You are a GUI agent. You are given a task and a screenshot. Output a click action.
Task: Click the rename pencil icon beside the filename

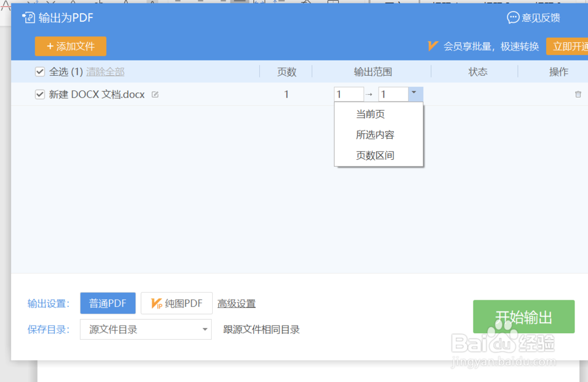click(155, 94)
